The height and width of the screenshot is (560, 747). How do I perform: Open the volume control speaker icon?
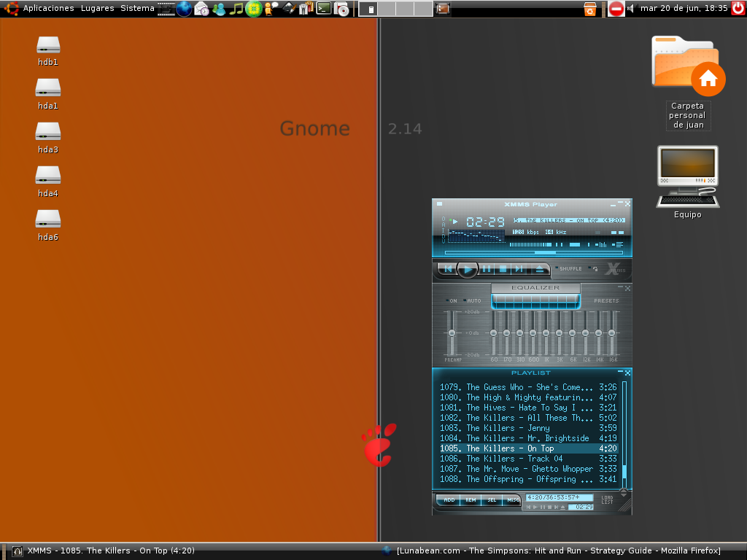[631, 9]
